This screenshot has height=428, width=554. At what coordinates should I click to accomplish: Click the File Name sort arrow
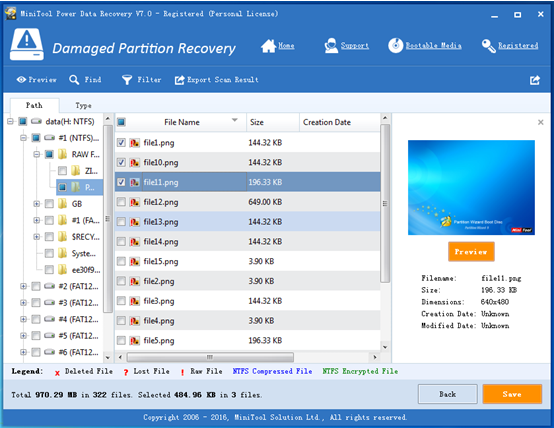234,120
